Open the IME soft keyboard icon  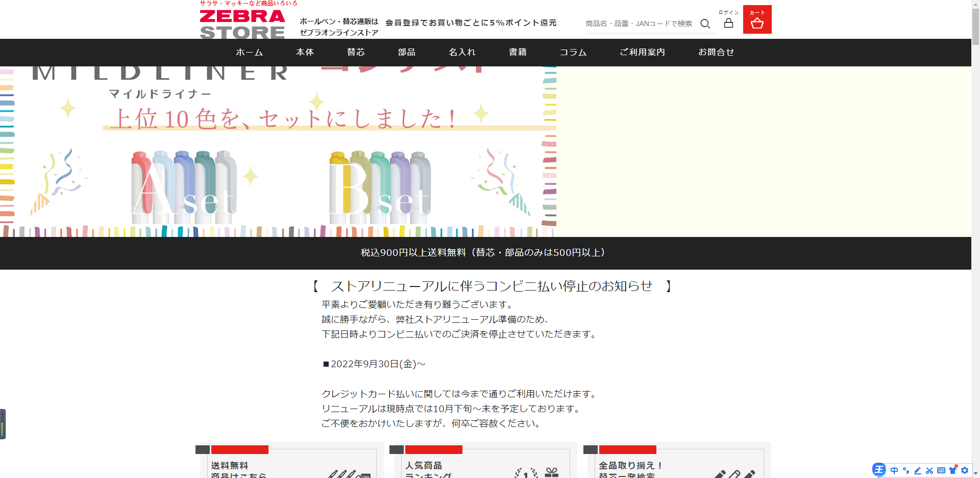(941, 470)
